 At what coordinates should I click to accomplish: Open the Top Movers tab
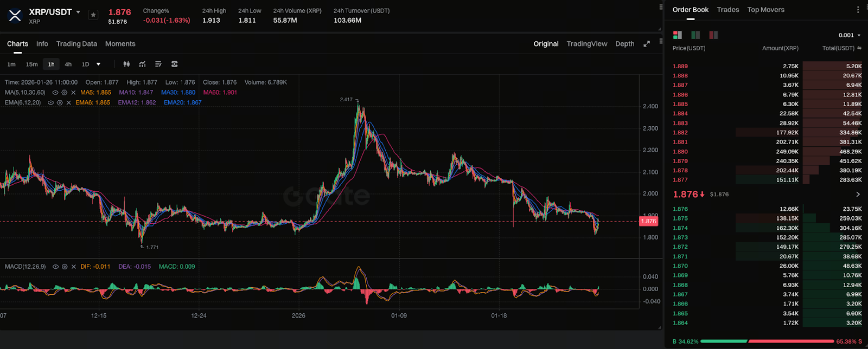point(765,10)
